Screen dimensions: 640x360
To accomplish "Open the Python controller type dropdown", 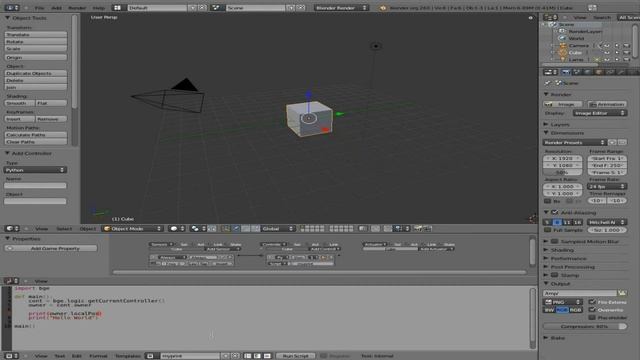I will point(35,170).
